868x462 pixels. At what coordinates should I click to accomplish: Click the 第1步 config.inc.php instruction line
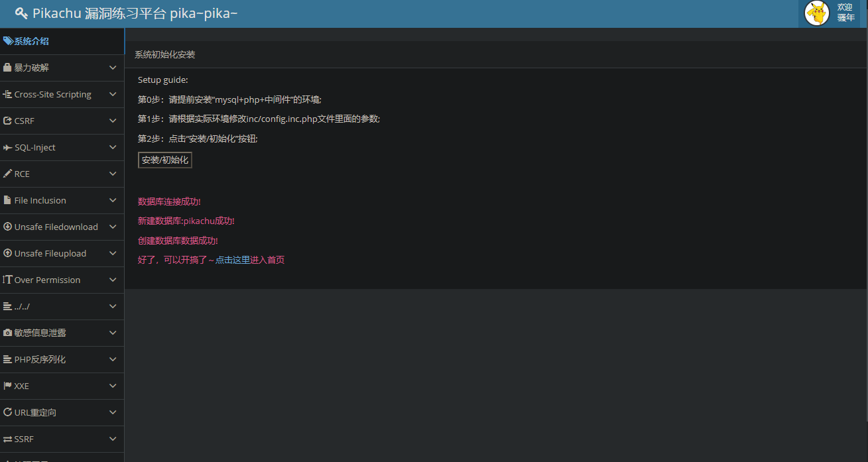(x=259, y=119)
